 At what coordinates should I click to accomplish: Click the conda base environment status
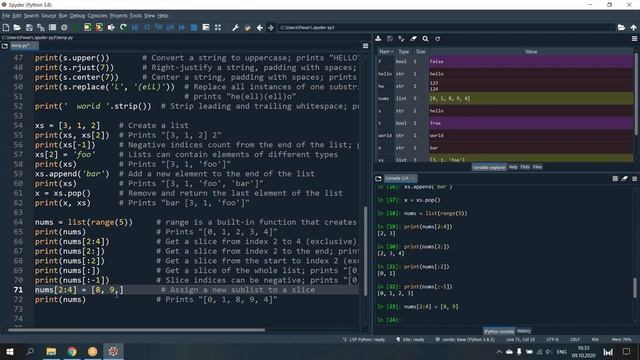465,340
